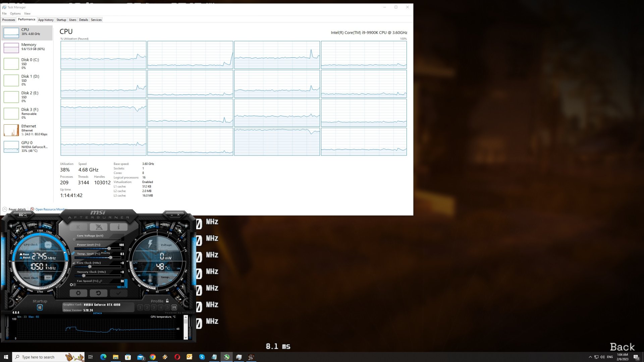This screenshot has height=362, width=644.
Task: Reset overclock settings with the reset arrow icon
Action: (x=99, y=293)
